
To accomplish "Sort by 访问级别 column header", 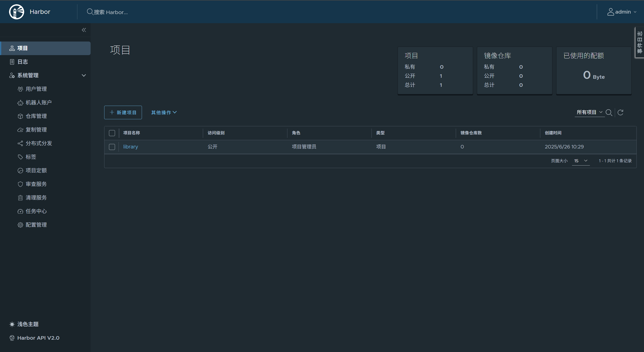I will [216, 133].
